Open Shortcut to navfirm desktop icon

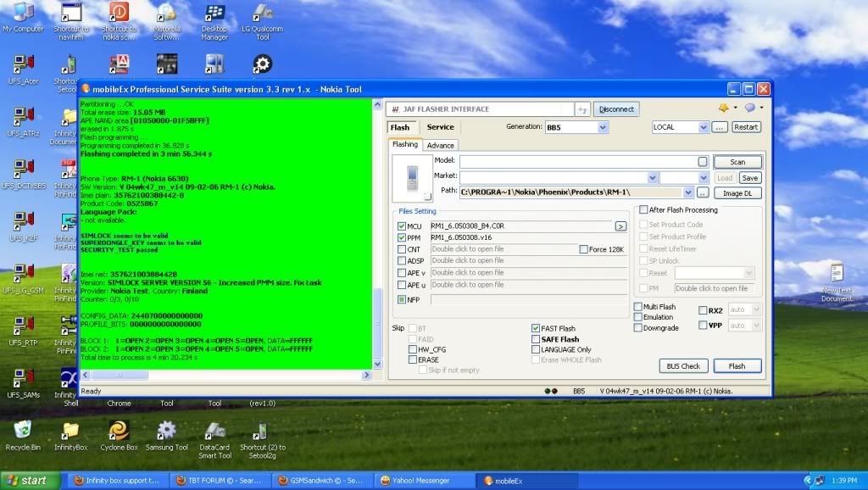pyautogui.click(x=71, y=21)
